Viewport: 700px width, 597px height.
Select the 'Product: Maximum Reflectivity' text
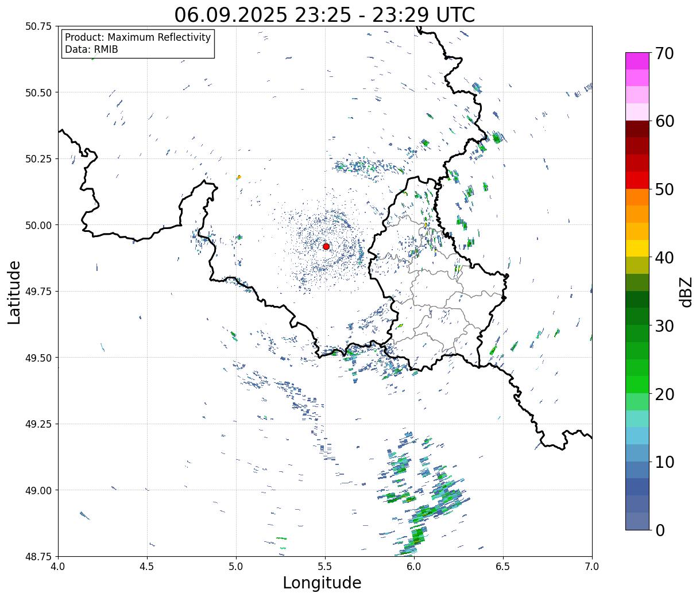[x=138, y=37]
